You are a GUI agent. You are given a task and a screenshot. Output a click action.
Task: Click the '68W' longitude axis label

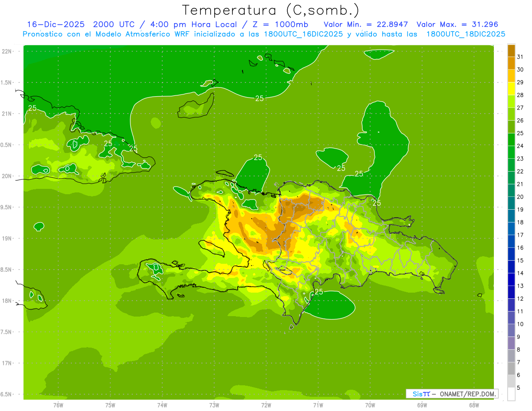tap(473, 405)
